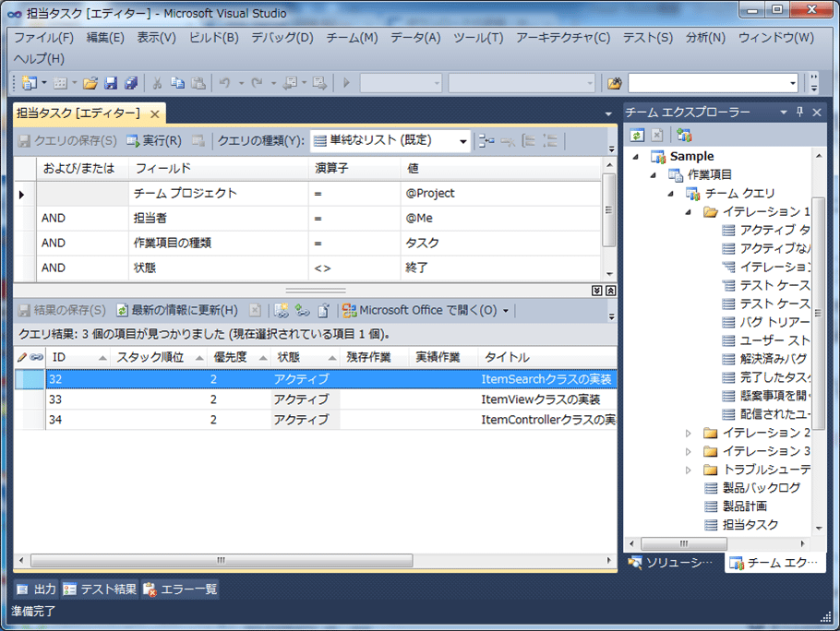Click the Cut scissors icon
The height and width of the screenshot is (631, 840).
pyautogui.click(x=157, y=83)
